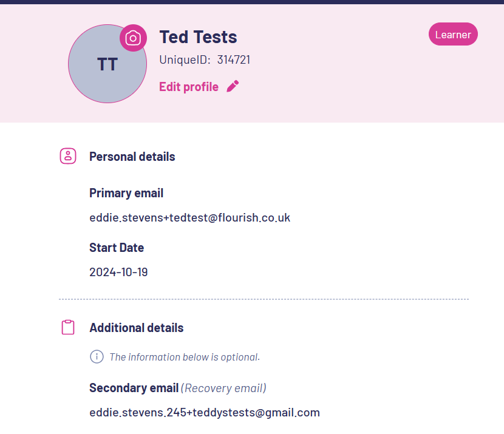
Task: Click the eddie.stevens.245+teddystests@gmail.com secondary email
Action: tap(204, 413)
